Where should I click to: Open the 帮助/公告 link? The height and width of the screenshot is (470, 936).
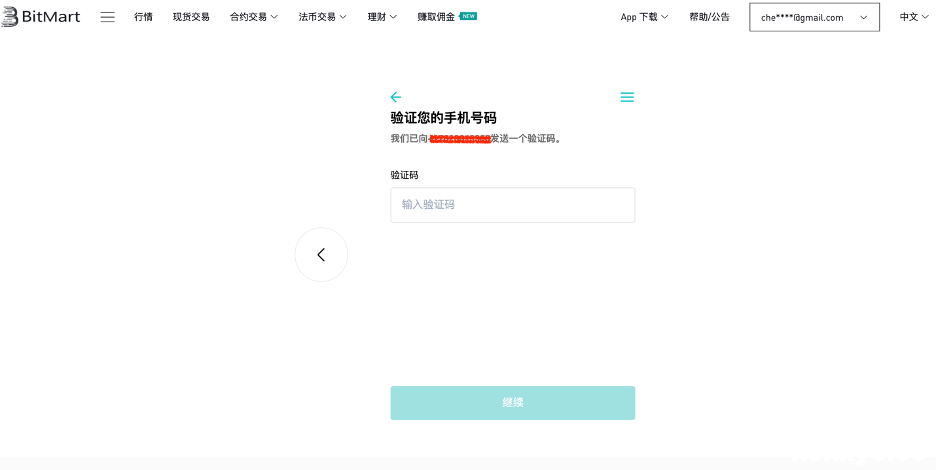[709, 17]
